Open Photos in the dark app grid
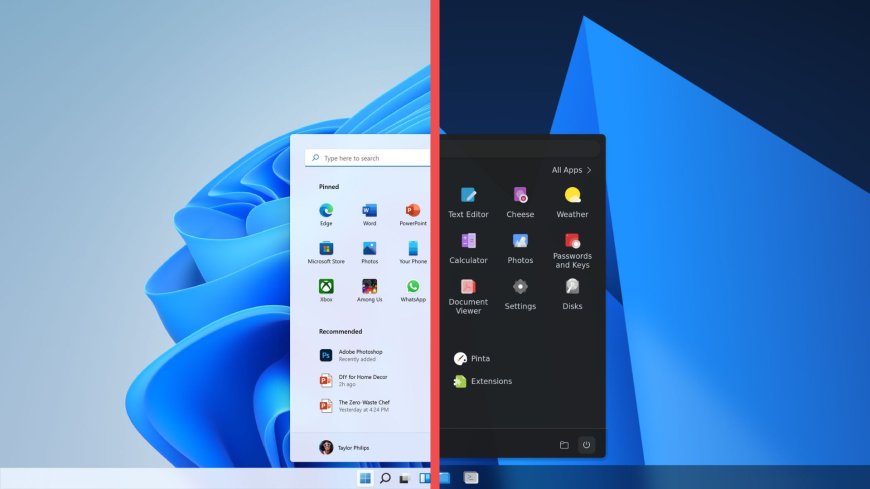 (x=520, y=249)
